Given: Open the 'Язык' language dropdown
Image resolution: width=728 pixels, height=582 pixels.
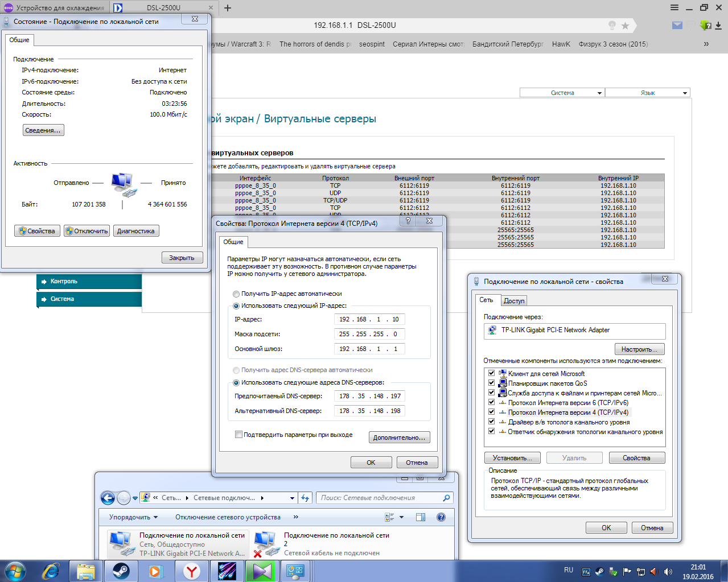Looking at the screenshot, I should [648, 93].
